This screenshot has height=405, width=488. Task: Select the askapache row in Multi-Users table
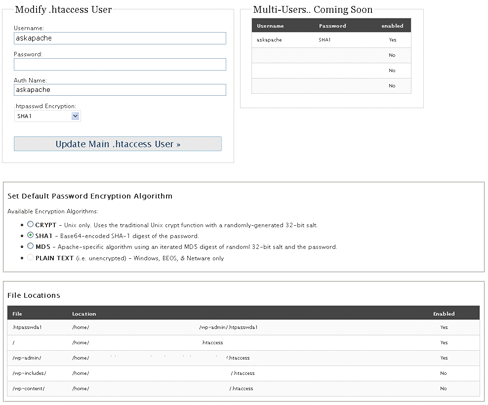[331, 40]
